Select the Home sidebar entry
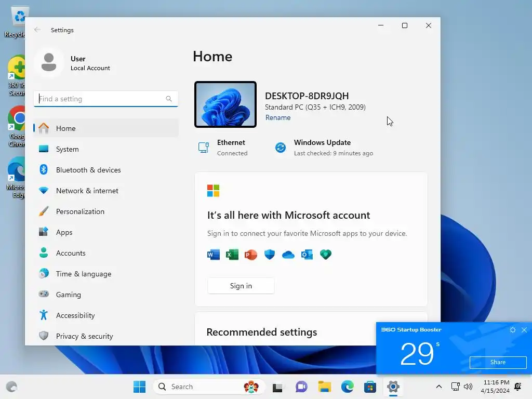The width and height of the screenshot is (532, 399). (106, 128)
